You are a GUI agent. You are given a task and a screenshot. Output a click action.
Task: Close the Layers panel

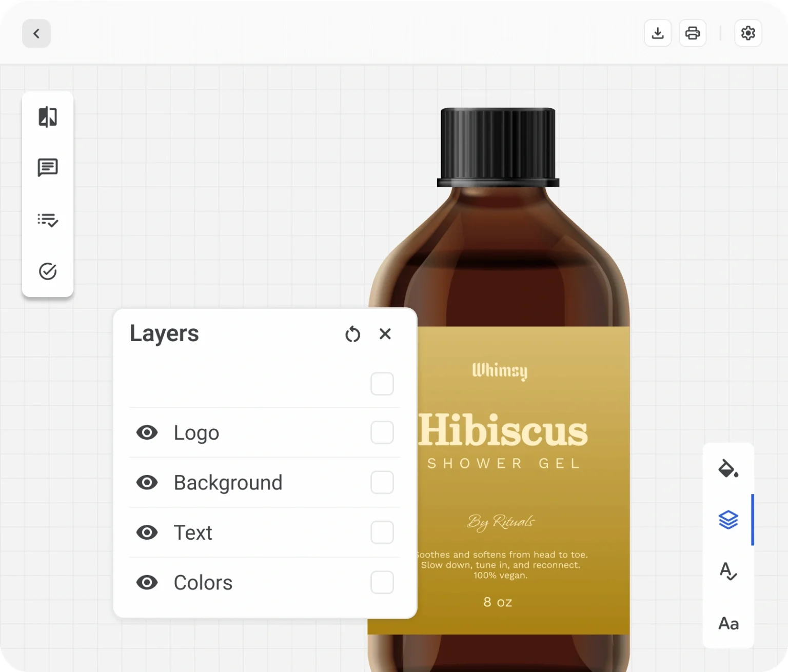[x=385, y=333]
